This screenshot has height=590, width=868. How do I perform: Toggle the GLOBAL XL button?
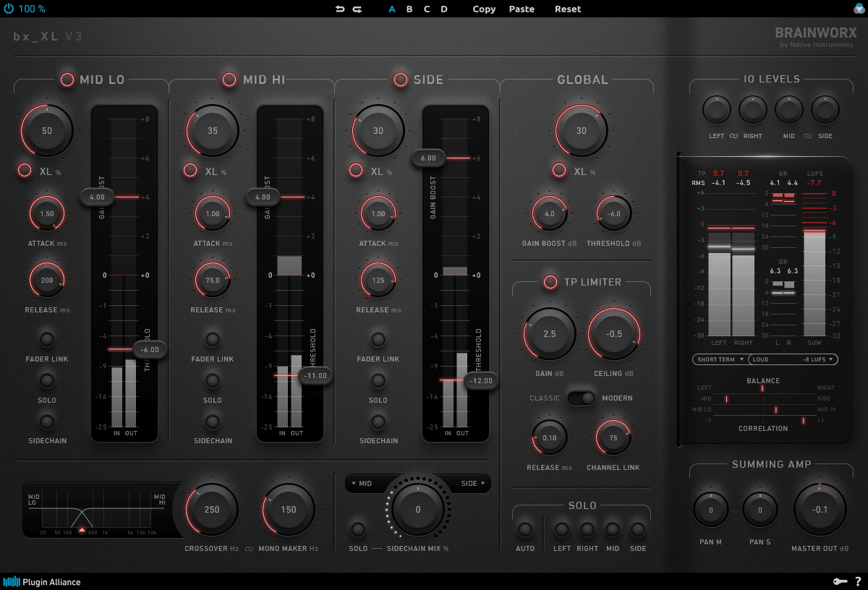[559, 170]
